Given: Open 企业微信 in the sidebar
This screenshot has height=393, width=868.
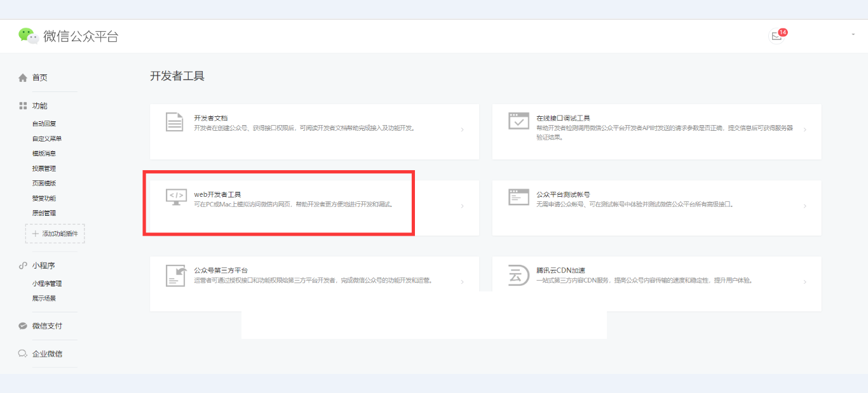Looking at the screenshot, I should pos(48,354).
